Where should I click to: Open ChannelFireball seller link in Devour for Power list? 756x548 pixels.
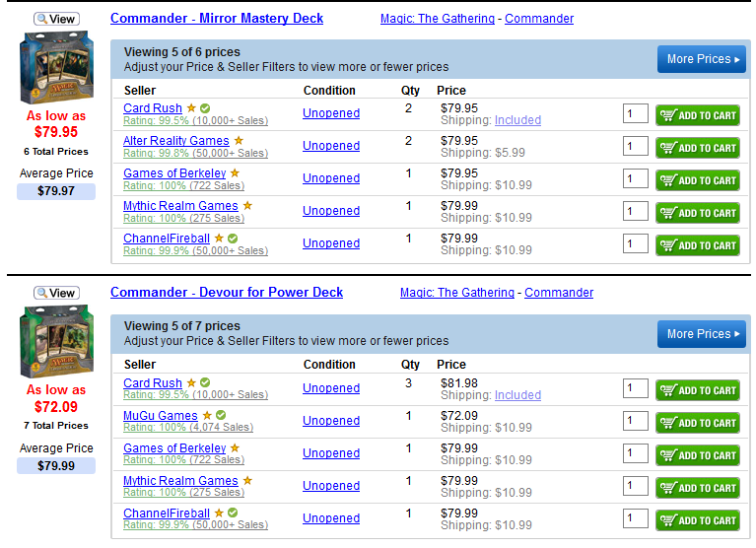pyautogui.click(x=167, y=514)
